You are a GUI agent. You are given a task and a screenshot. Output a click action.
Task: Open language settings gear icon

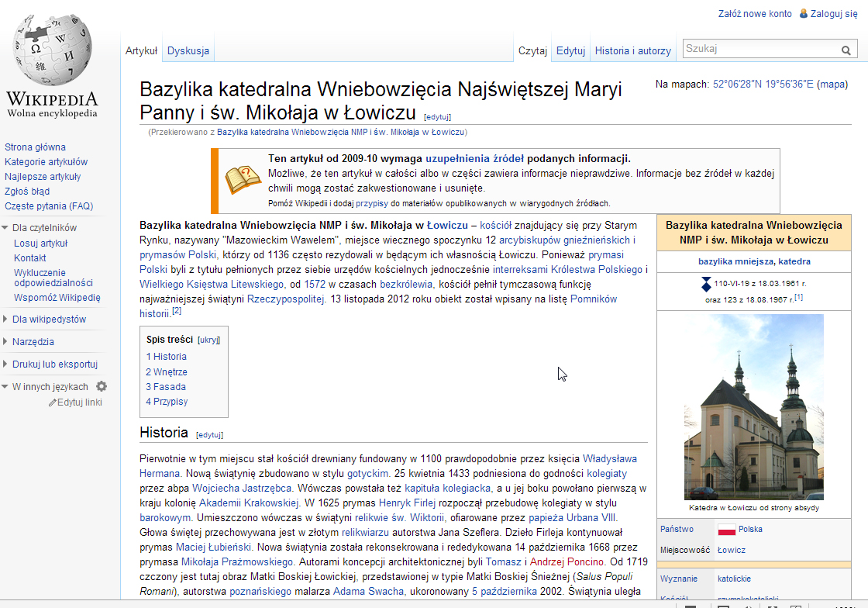102,386
